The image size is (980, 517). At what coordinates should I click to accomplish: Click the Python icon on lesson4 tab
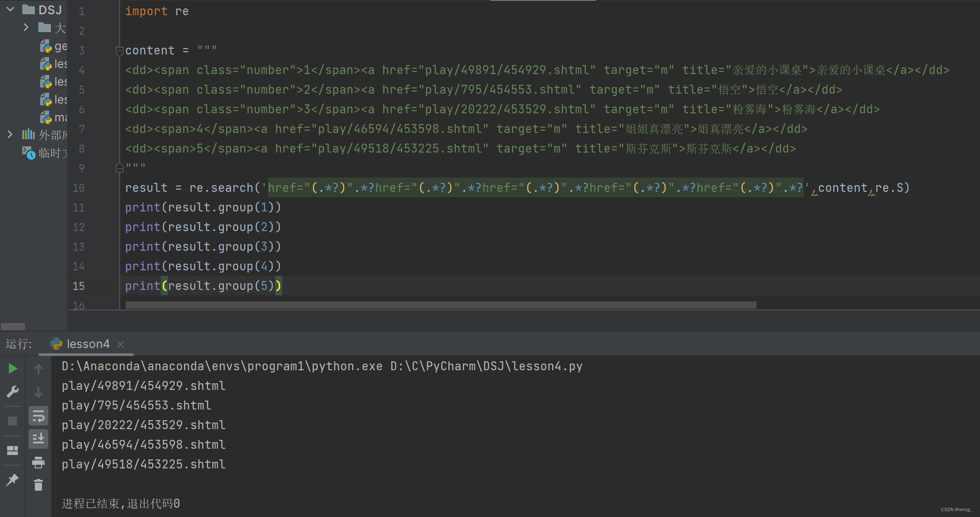point(57,343)
